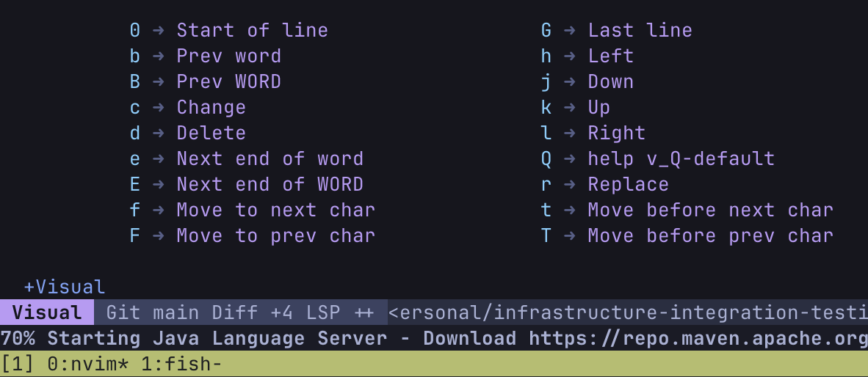Screen dimensions: 868x377
Task: Choose the Down motion entry
Action: (x=610, y=81)
